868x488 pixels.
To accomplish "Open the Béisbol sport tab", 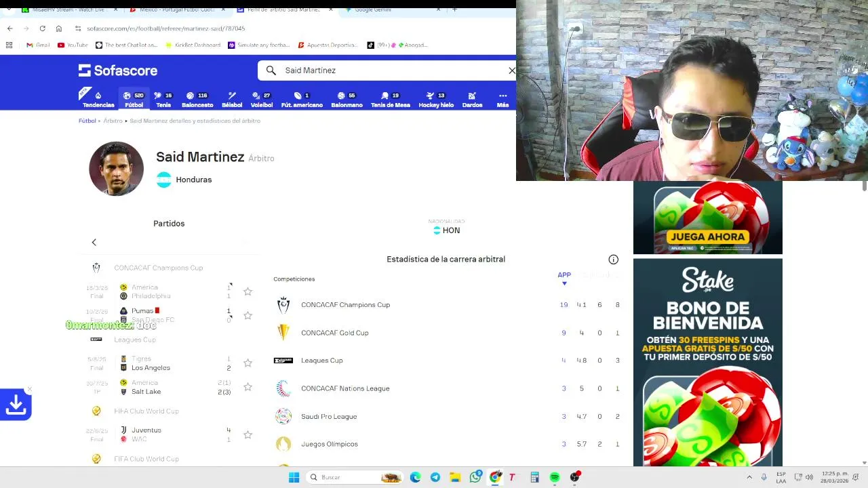I will point(232,99).
